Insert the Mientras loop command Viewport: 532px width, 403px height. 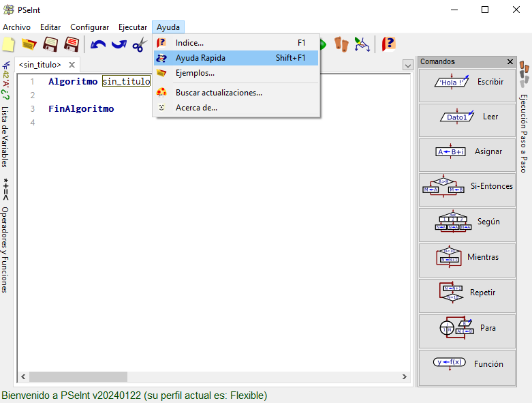click(x=467, y=258)
